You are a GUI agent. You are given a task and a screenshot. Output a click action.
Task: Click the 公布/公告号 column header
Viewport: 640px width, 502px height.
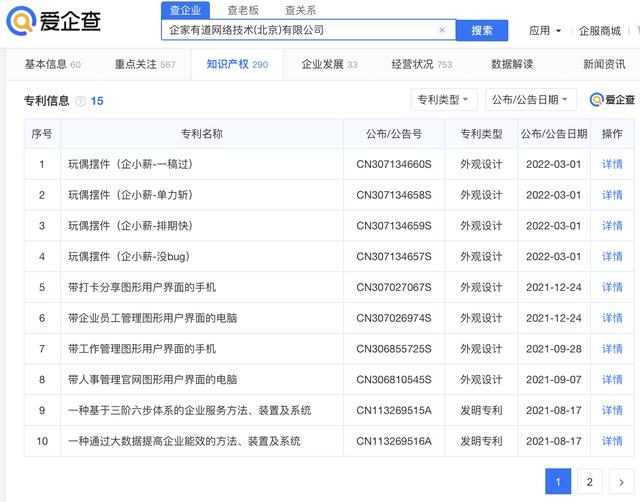(x=394, y=134)
